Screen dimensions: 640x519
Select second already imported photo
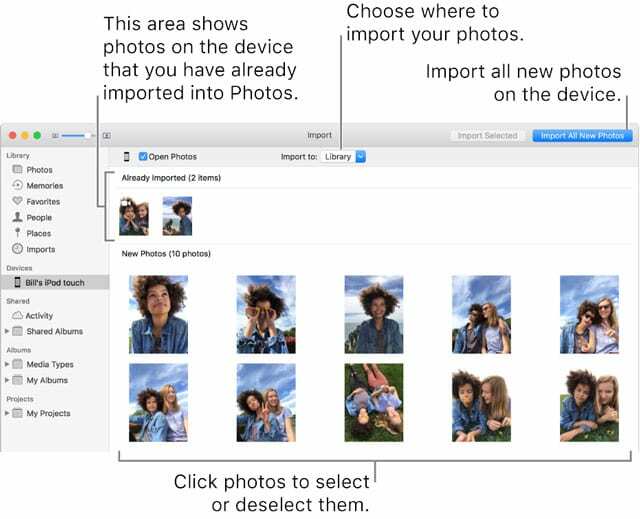pyautogui.click(x=177, y=216)
